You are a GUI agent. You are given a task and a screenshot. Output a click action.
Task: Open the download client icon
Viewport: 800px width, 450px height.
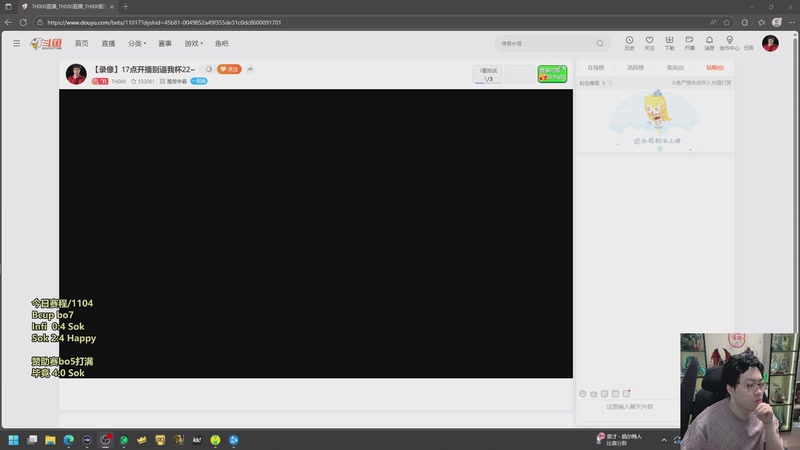tap(669, 43)
